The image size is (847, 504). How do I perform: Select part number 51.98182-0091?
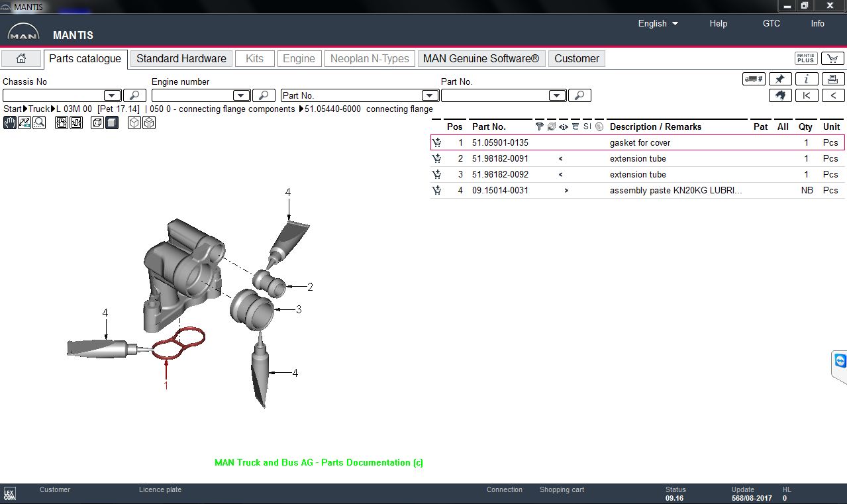click(500, 158)
